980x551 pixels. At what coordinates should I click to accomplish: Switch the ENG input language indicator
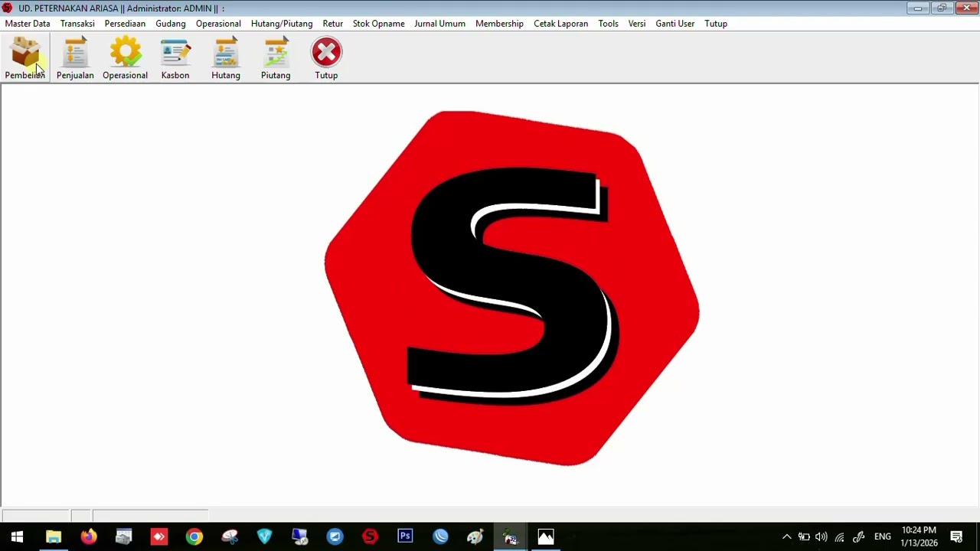(x=882, y=536)
